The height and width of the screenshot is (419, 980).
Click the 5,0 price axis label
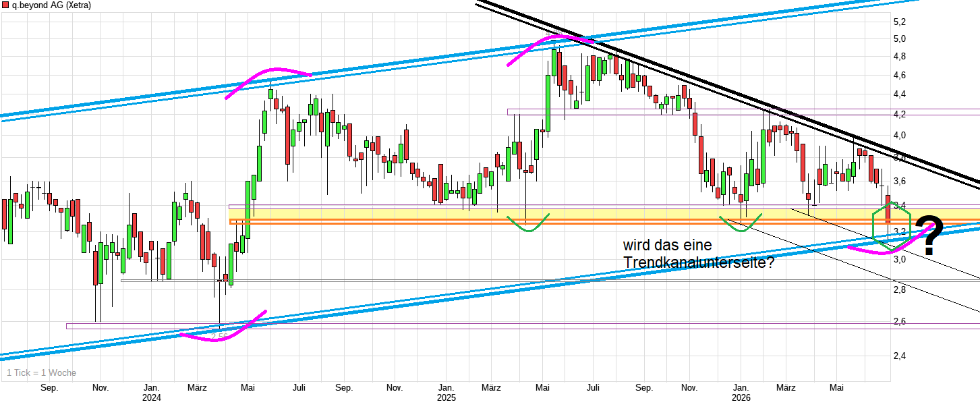[x=899, y=38]
